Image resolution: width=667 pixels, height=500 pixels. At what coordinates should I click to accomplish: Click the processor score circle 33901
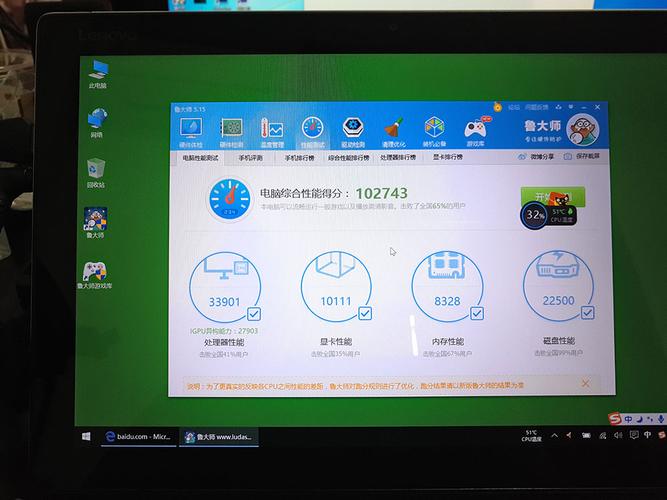tap(225, 287)
